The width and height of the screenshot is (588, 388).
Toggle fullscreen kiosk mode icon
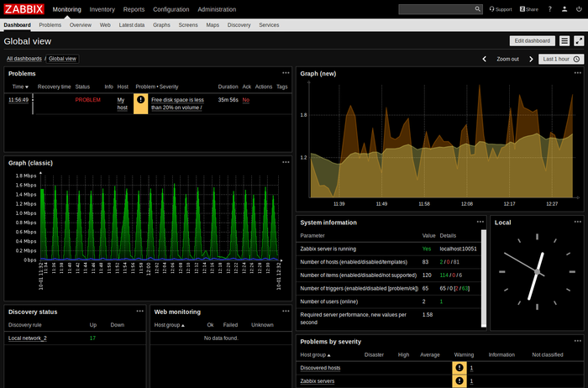(577, 40)
